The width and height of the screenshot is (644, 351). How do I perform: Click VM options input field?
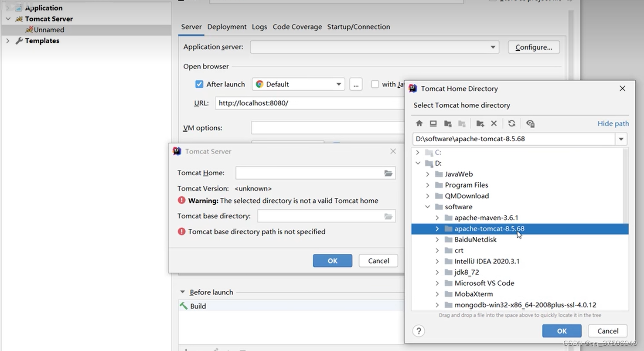click(x=328, y=128)
